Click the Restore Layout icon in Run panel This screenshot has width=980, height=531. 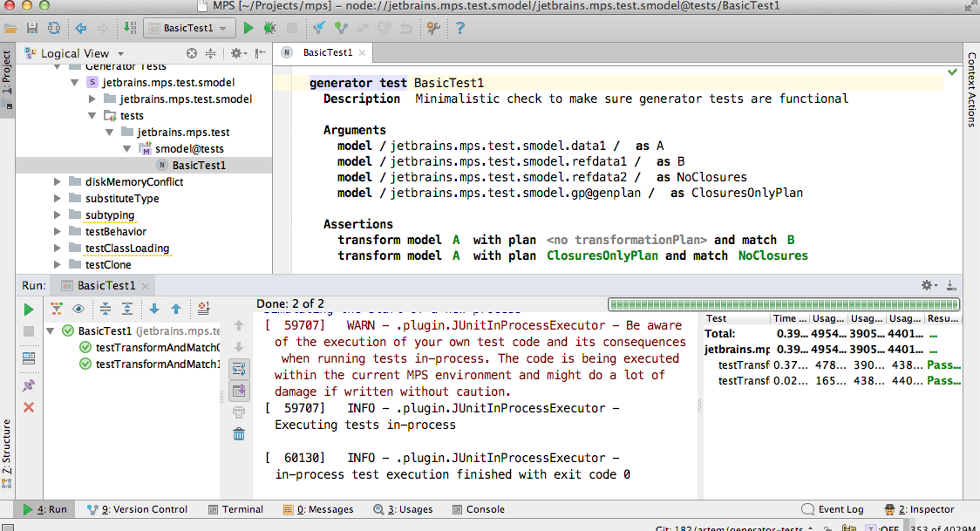(28, 358)
